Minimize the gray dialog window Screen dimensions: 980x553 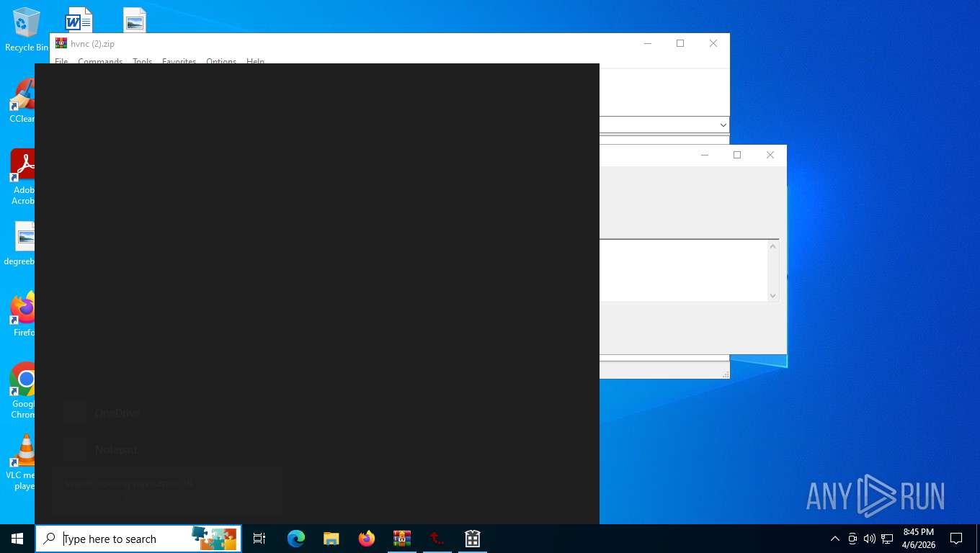coord(704,155)
